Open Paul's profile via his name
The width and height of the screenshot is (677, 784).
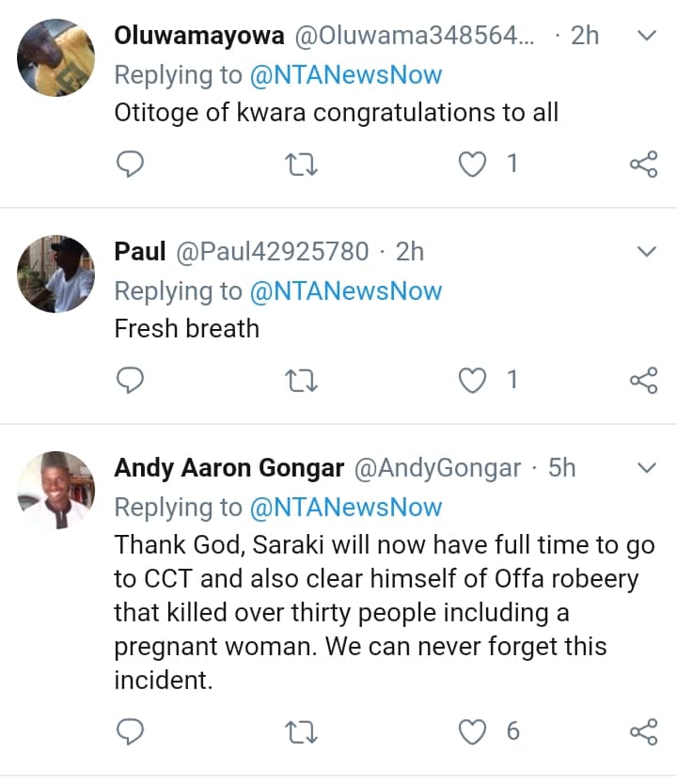pyautogui.click(x=140, y=252)
